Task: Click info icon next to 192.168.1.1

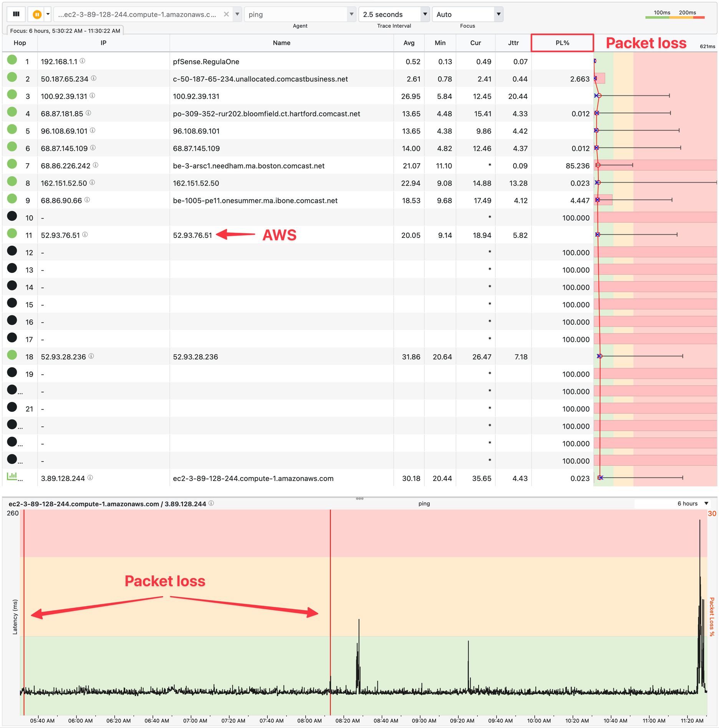Action: coord(83,61)
